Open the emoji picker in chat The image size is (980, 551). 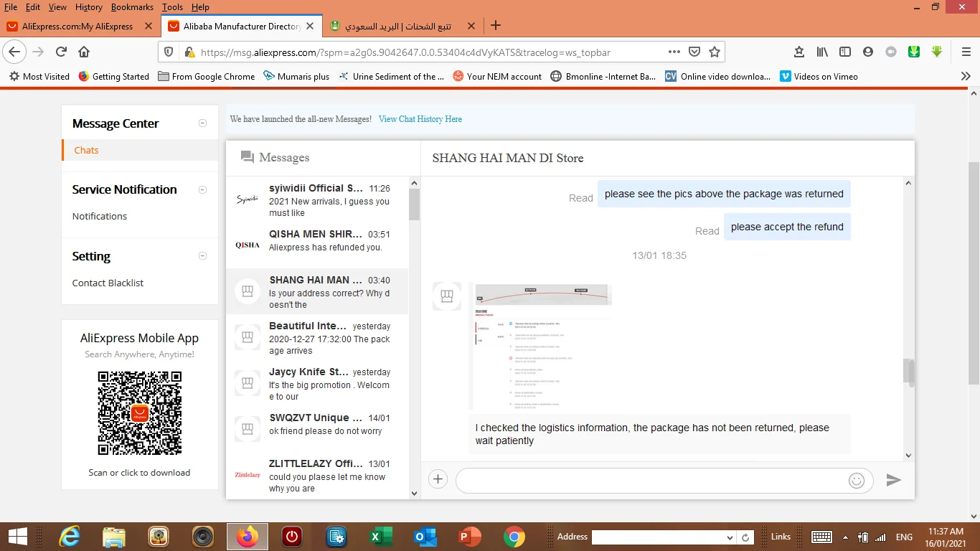[857, 481]
